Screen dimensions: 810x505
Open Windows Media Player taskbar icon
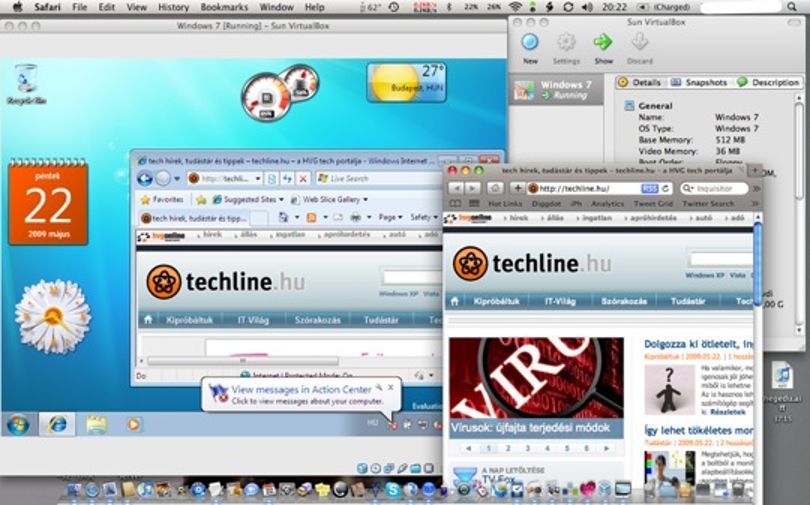point(133,424)
